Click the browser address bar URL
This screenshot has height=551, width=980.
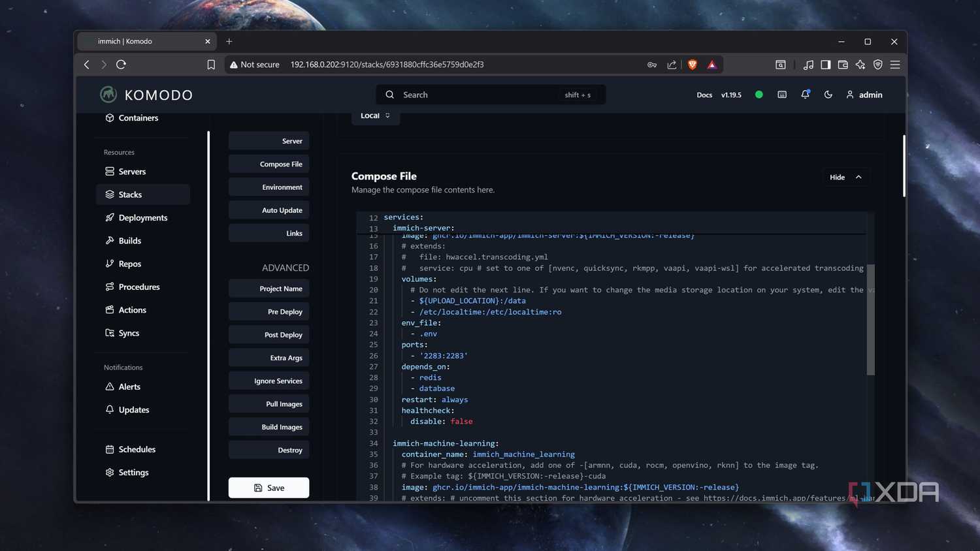pyautogui.click(x=387, y=65)
